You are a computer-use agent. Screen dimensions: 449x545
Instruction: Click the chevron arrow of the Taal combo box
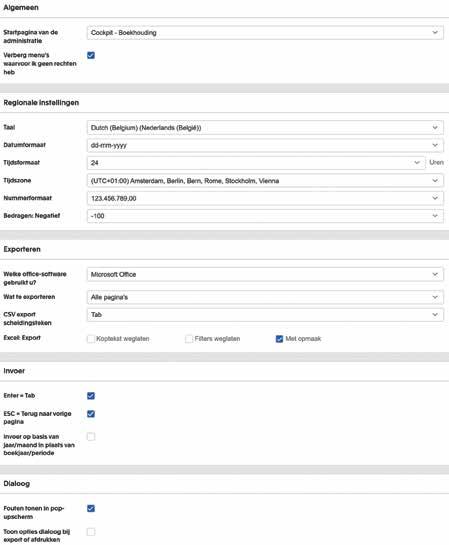[435, 128]
